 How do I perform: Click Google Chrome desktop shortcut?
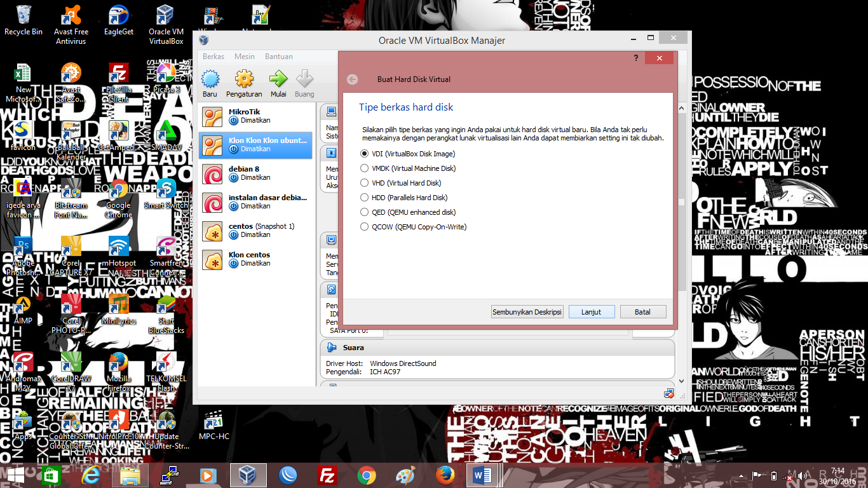point(119,198)
